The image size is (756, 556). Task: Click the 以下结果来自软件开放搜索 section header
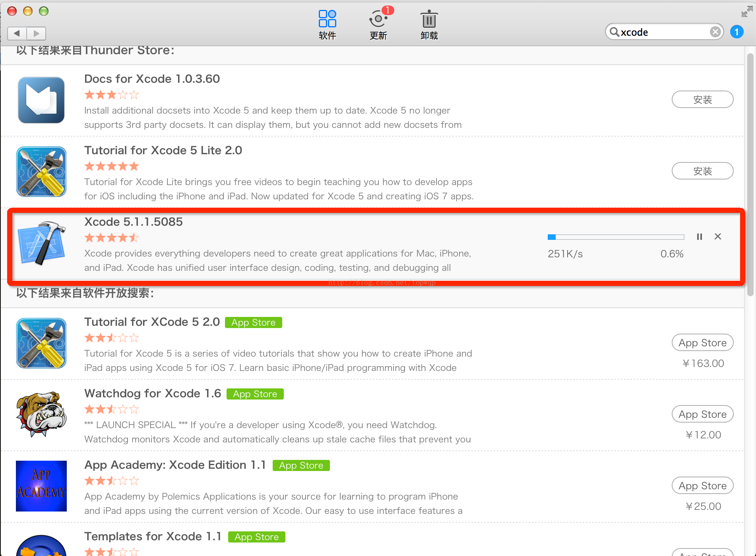tap(85, 293)
